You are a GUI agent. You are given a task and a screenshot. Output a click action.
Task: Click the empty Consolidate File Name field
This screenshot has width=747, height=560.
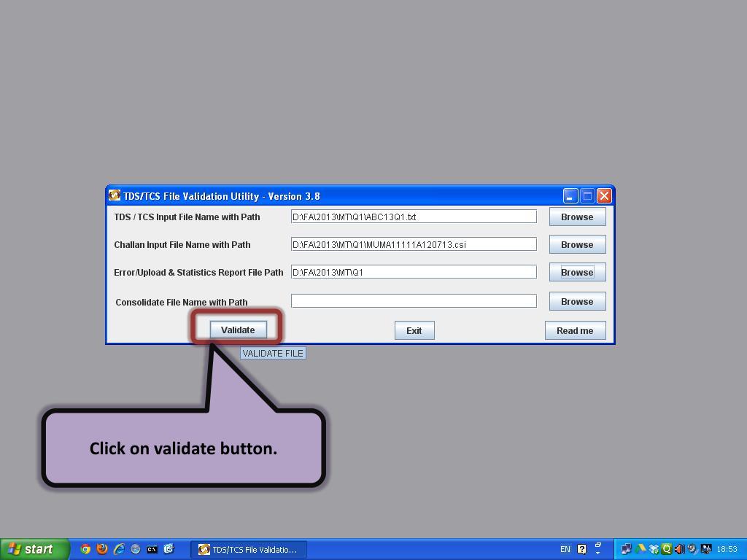[414, 301]
